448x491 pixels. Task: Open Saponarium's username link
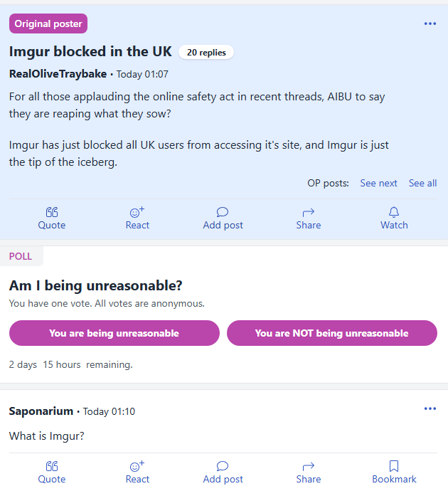click(41, 411)
